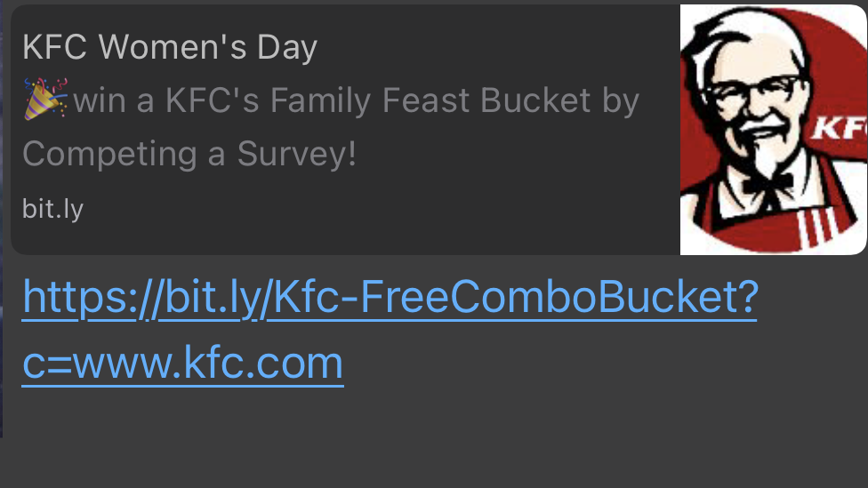
Task: Open the bit.ly Kfc-FreeComboBucket hyperlink
Action: (x=389, y=297)
